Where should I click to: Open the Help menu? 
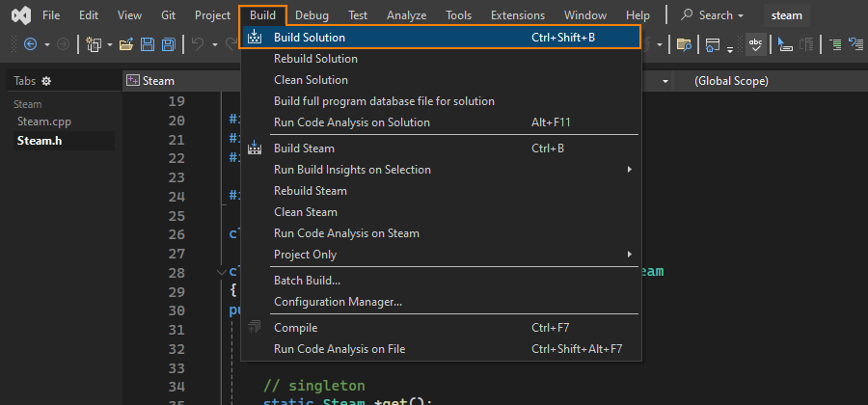[637, 15]
